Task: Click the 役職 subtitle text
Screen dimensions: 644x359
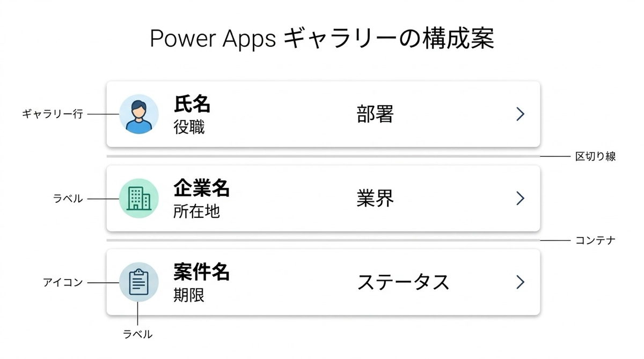Action: point(189,128)
